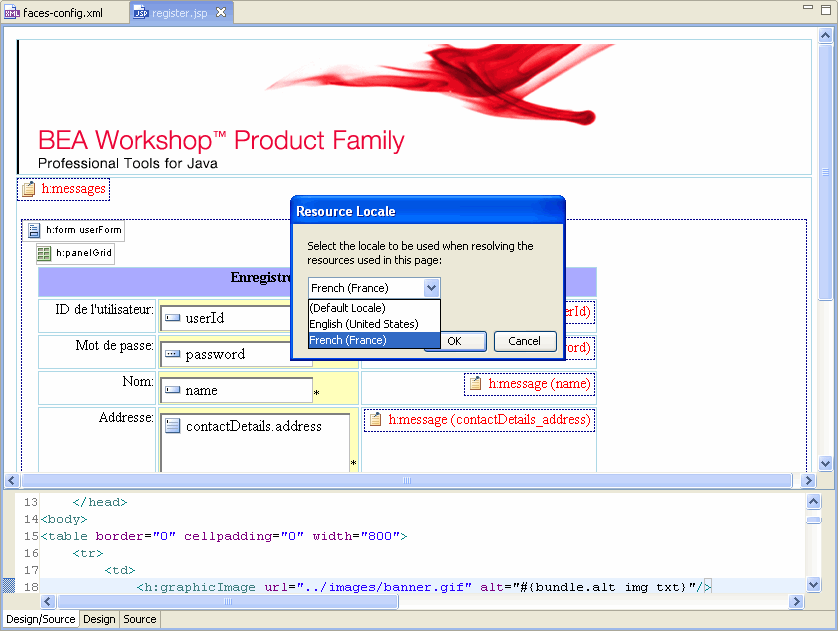Choose (Default Locale) from the list
The image size is (838, 631).
pyautogui.click(x=374, y=308)
